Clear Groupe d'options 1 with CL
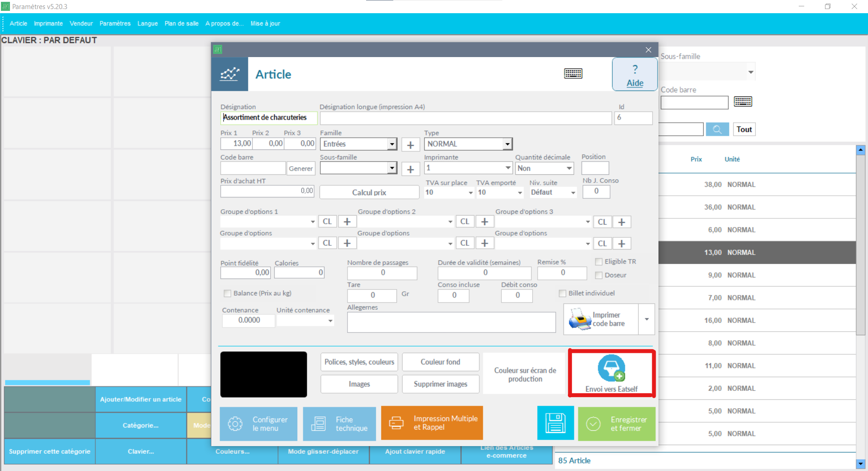 point(327,221)
